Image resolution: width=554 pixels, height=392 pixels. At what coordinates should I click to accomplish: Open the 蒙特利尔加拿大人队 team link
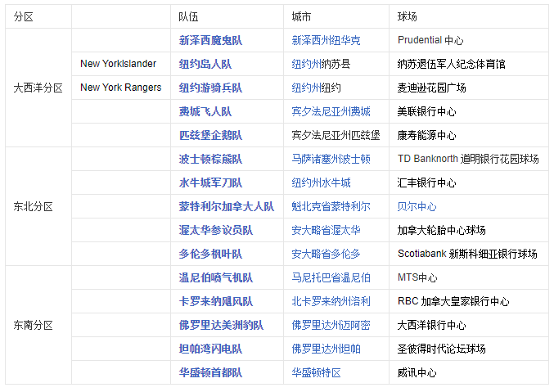[x=226, y=206]
